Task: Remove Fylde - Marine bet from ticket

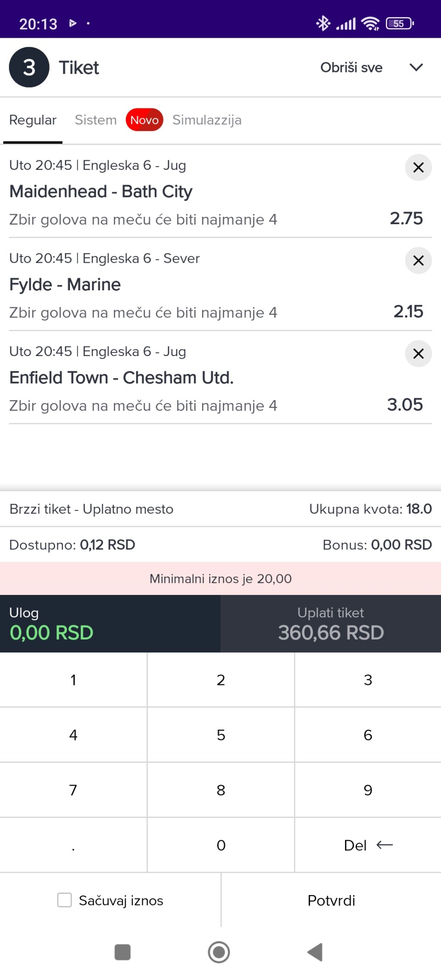Action: tap(418, 261)
